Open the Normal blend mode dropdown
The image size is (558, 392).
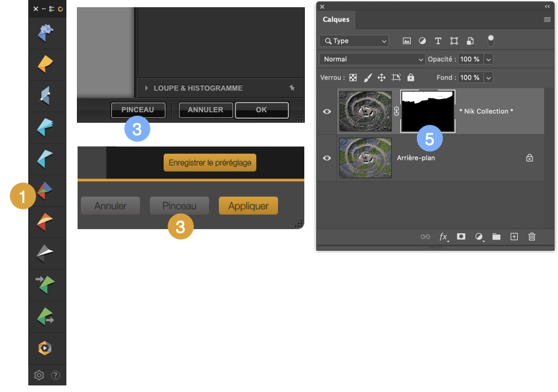point(372,59)
